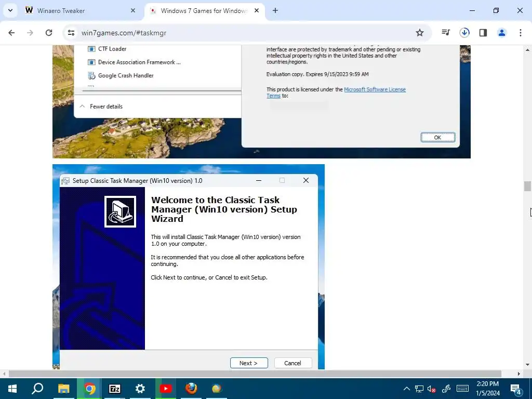Click the Setup Classic Task Manager title icon
Viewport: 532px width, 399px height.
tap(65, 181)
